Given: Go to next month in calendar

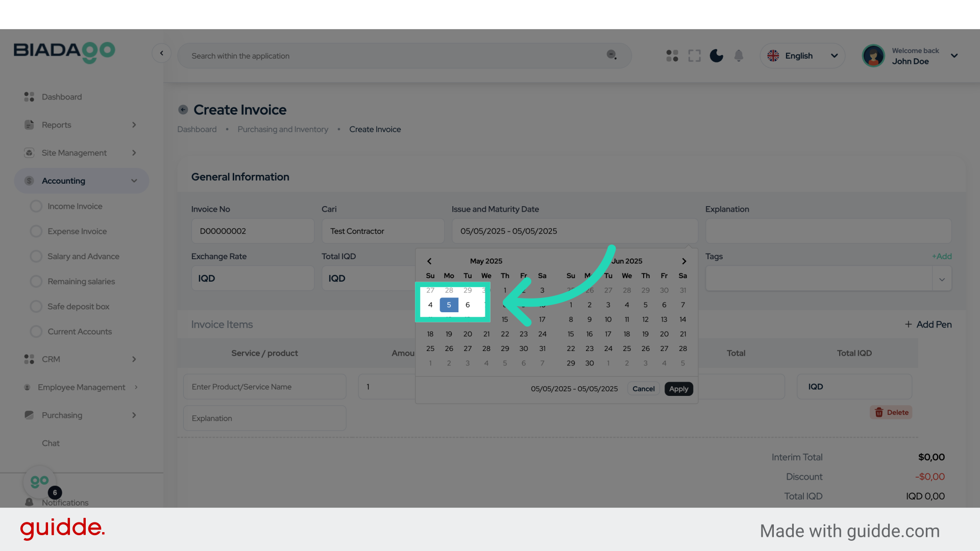Looking at the screenshot, I should pos(684,261).
